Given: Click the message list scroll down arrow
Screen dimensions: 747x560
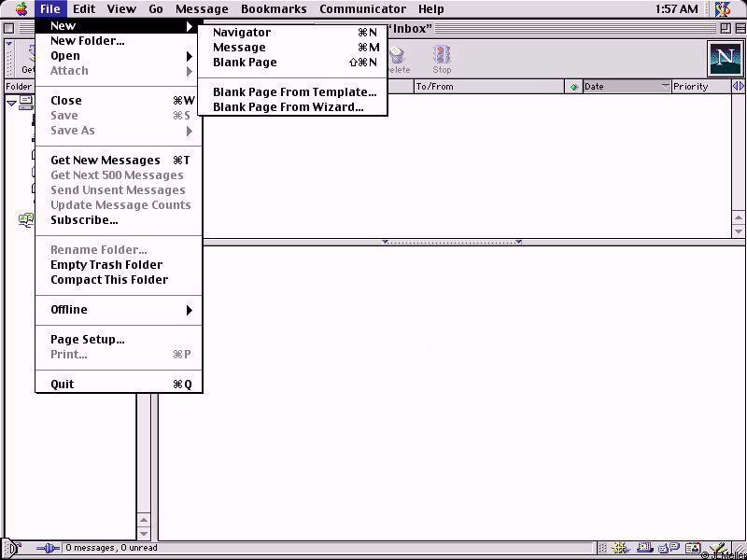Looking at the screenshot, I should (x=739, y=231).
